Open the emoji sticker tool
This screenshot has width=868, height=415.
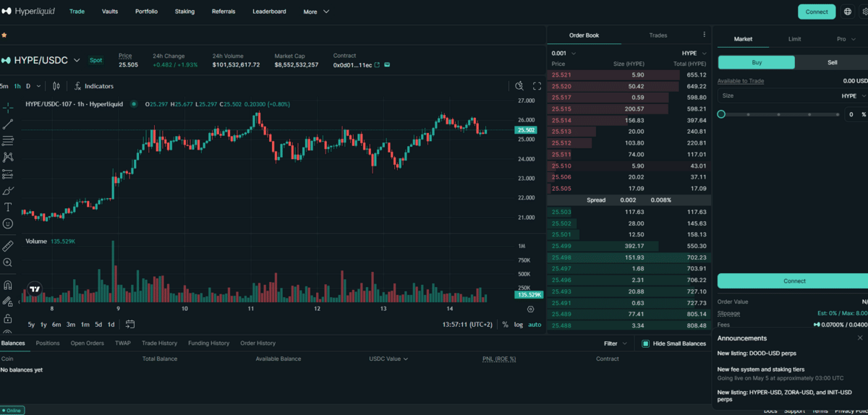tap(8, 224)
